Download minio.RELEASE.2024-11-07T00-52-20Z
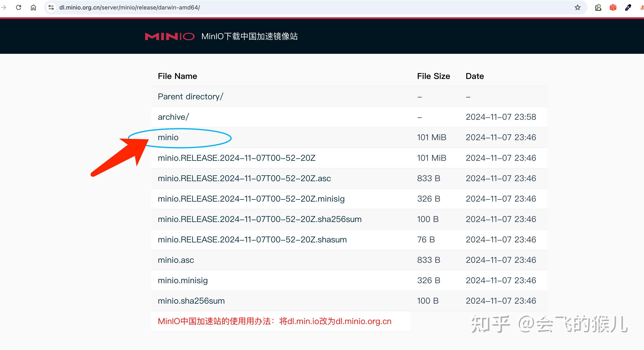Viewport: 644px width, 350px height. click(x=236, y=158)
